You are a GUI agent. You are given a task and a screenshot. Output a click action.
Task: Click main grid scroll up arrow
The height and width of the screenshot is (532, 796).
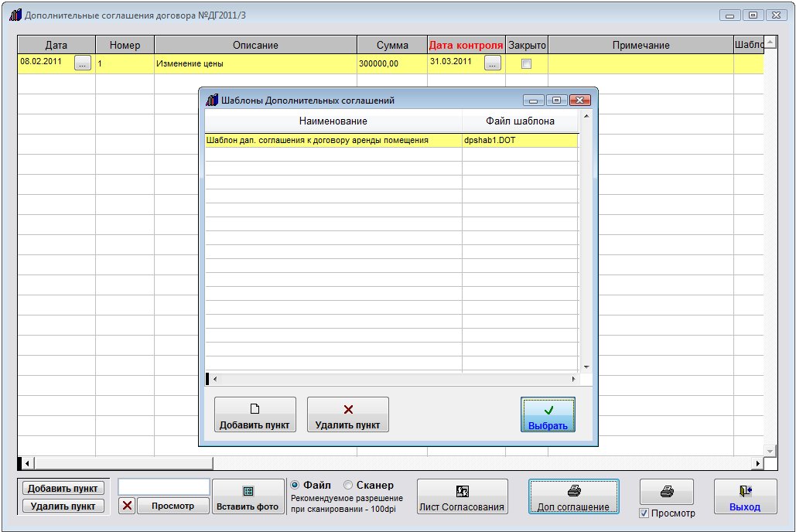(x=770, y=42)
